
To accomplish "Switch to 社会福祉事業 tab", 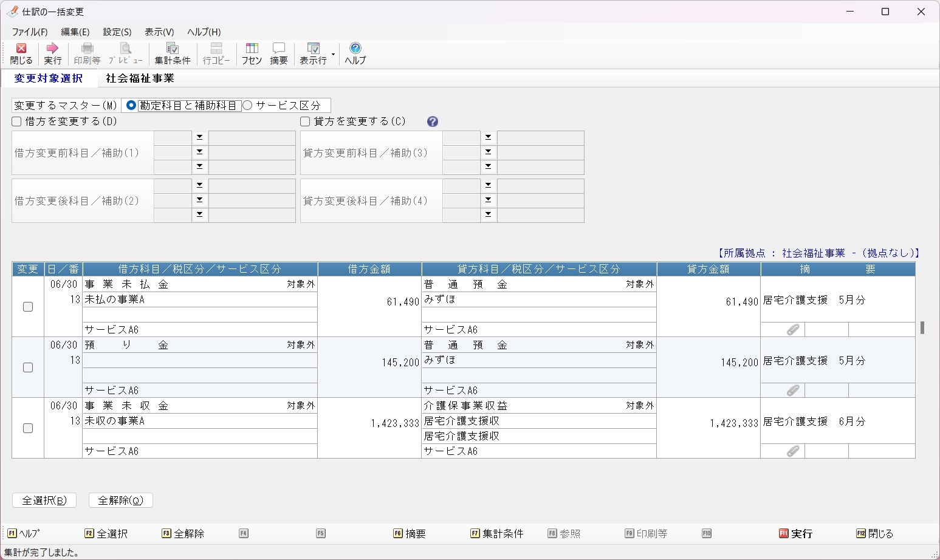I will click(x=140, y=78).
